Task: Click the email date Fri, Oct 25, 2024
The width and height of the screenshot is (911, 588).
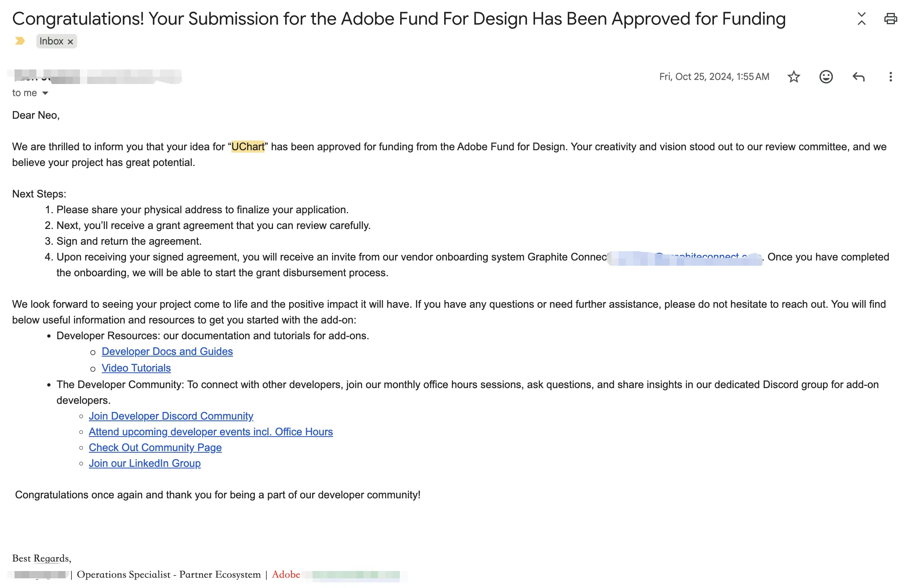Action: 714,77
